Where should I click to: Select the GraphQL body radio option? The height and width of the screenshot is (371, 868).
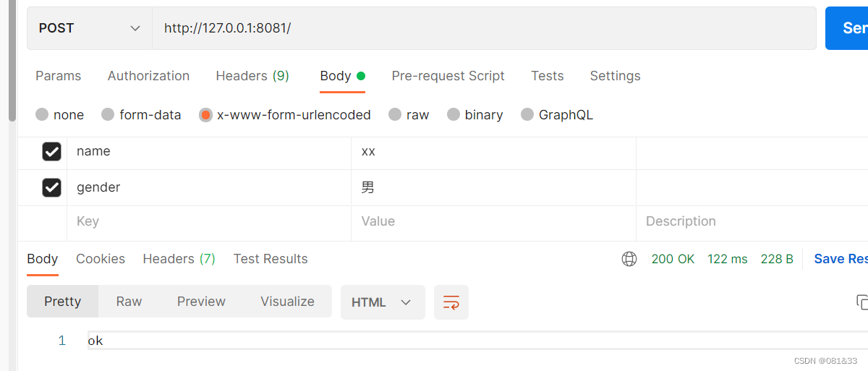click(x=527, y=114)
